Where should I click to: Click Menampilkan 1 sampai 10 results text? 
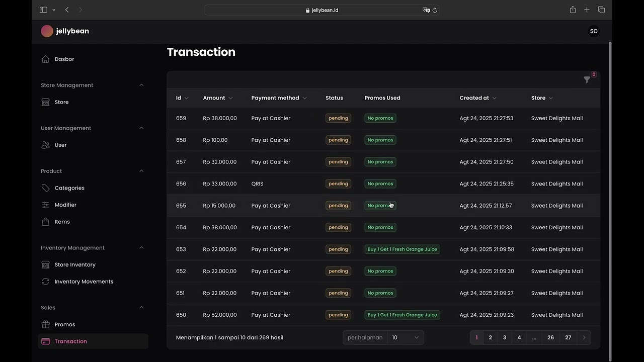229,337
